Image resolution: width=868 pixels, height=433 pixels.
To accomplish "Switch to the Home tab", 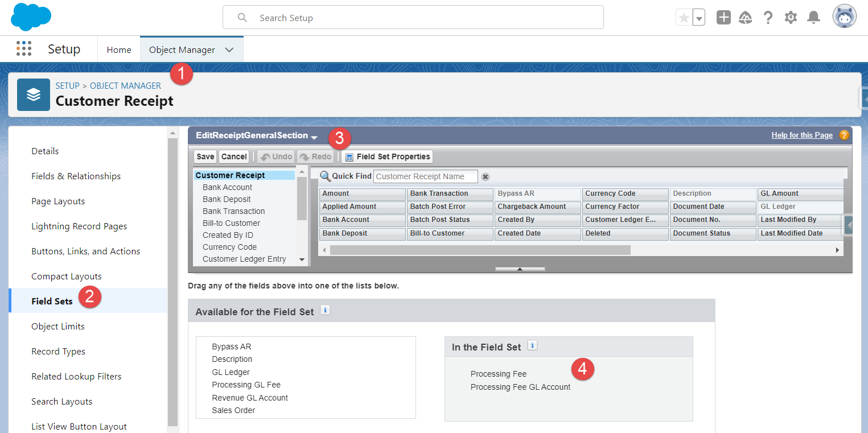I will pos(119,50).
